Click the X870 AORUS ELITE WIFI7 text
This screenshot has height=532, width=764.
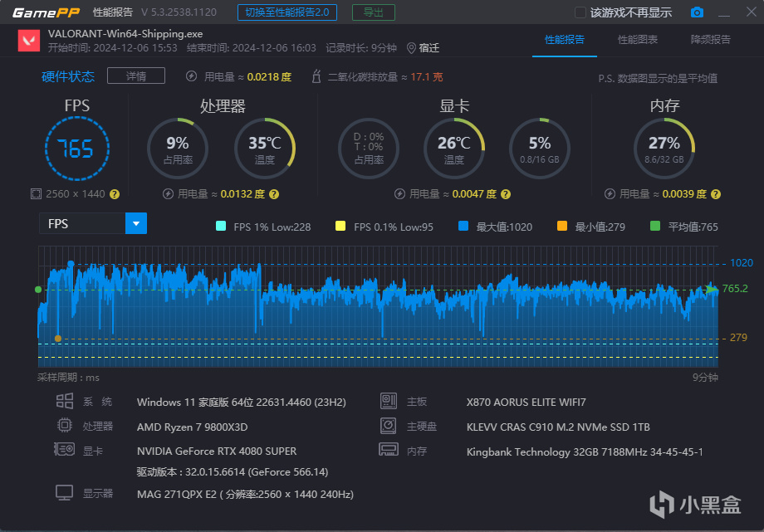click(x=526, y=403)
